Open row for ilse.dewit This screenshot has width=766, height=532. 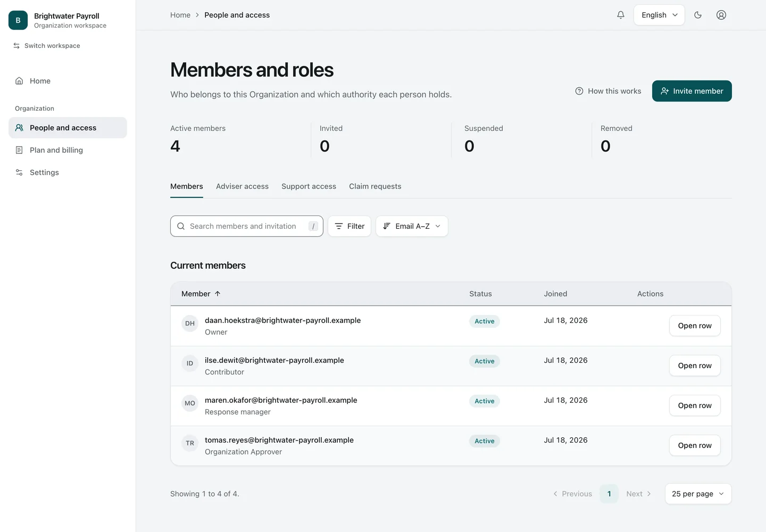click(x=695, y=365)
